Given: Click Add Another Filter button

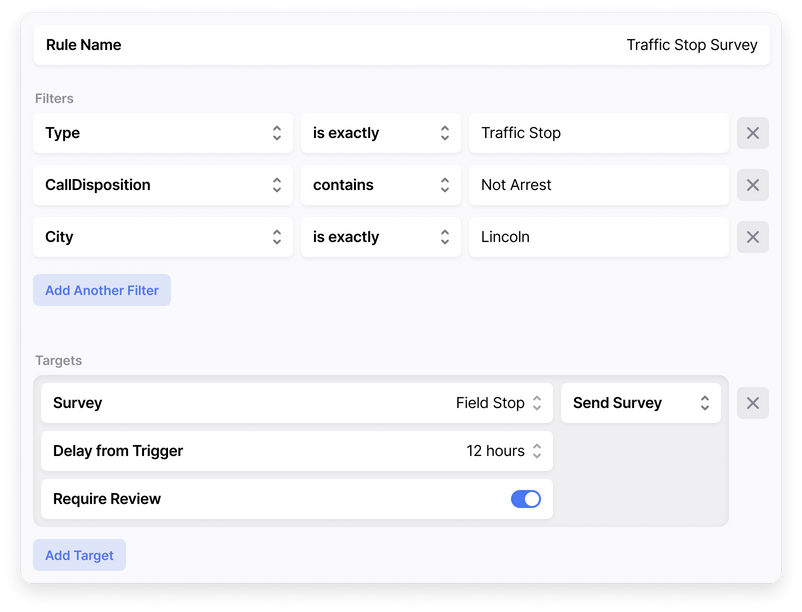Looking at the screenshot, I should [x=102, y=290].
